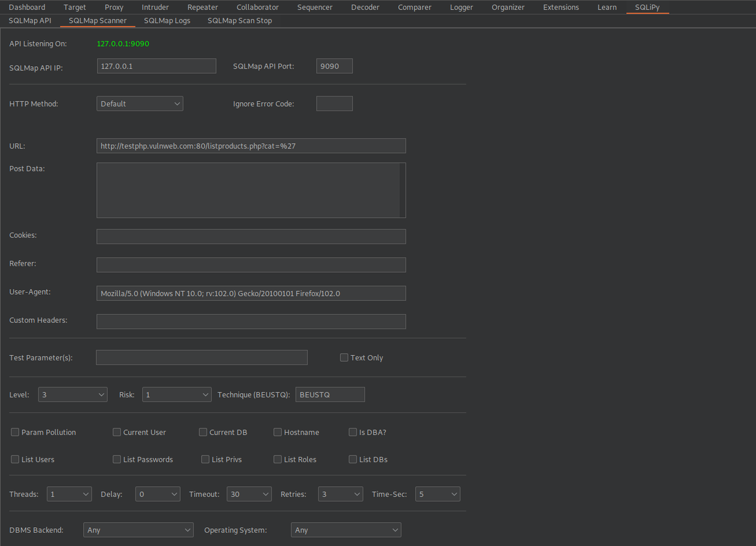Select the Decoder tab

365,8
